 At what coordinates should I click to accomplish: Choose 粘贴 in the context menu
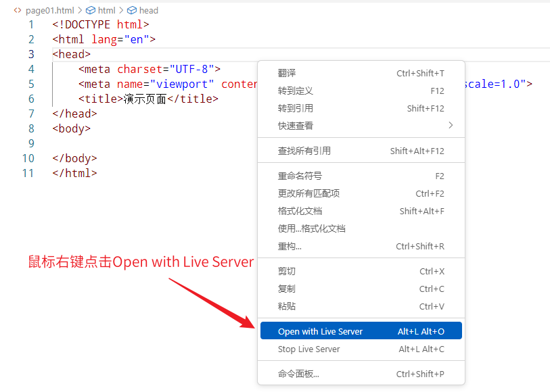click(287, 306)
